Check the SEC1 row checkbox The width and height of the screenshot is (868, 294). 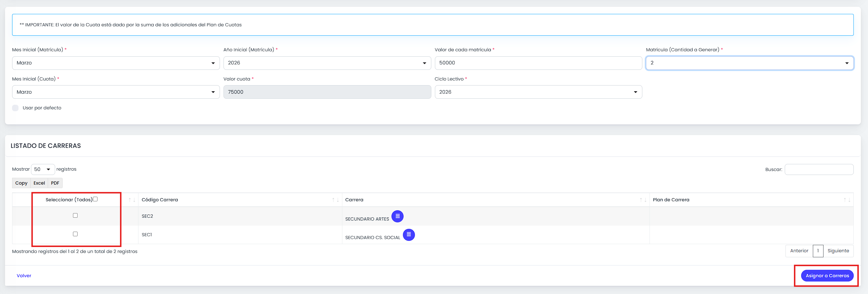click(x=75, y=234)
